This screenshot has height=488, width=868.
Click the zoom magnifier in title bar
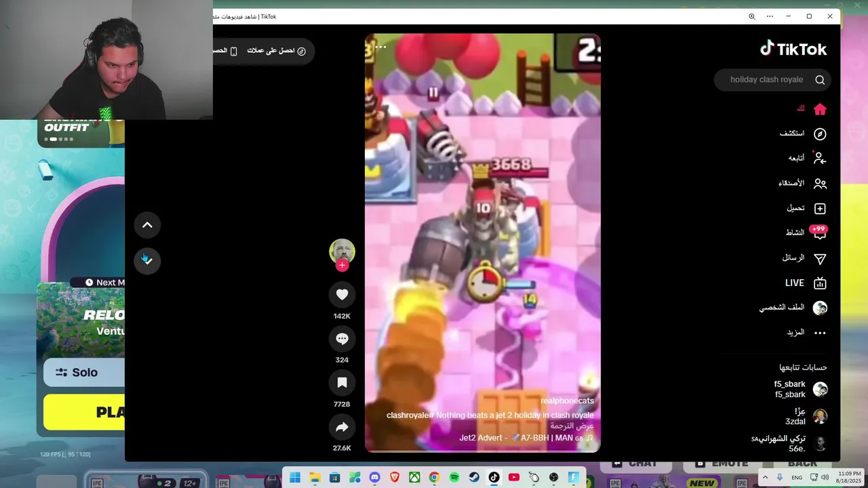[x=751, y=16]
